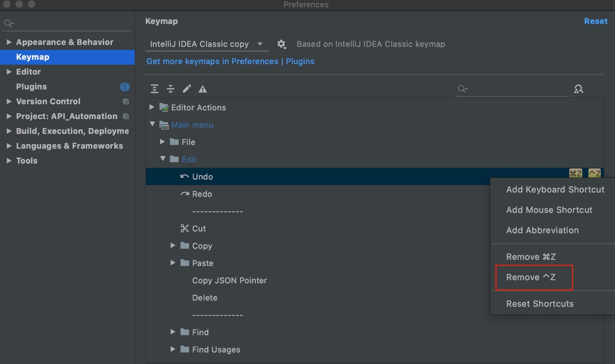This screenshot has width=615, height=364.
Task: Click the settings search magnifier icon
Action: tap(9, 23)
